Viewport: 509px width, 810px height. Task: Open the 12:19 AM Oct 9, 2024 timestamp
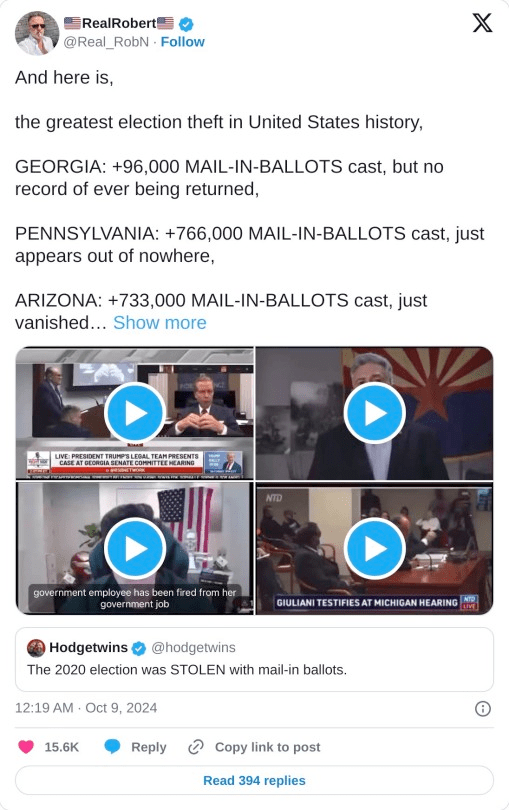click(86, 708)
